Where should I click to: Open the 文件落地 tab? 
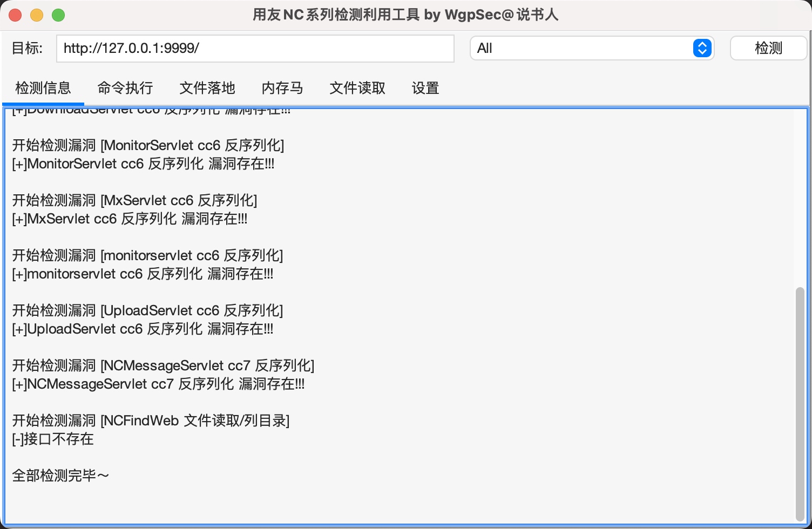pyautogui.click(x=207, y=88)
